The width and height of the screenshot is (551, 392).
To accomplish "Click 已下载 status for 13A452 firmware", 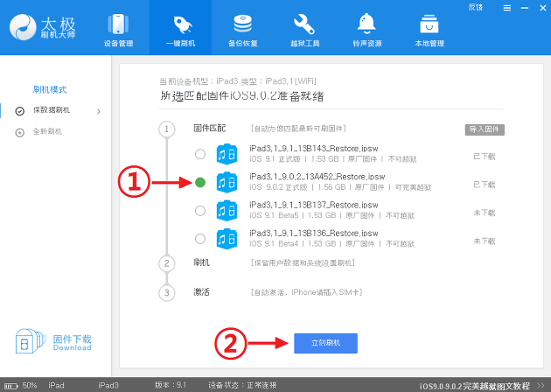I will pyautogui.click(x=485, y=185).
